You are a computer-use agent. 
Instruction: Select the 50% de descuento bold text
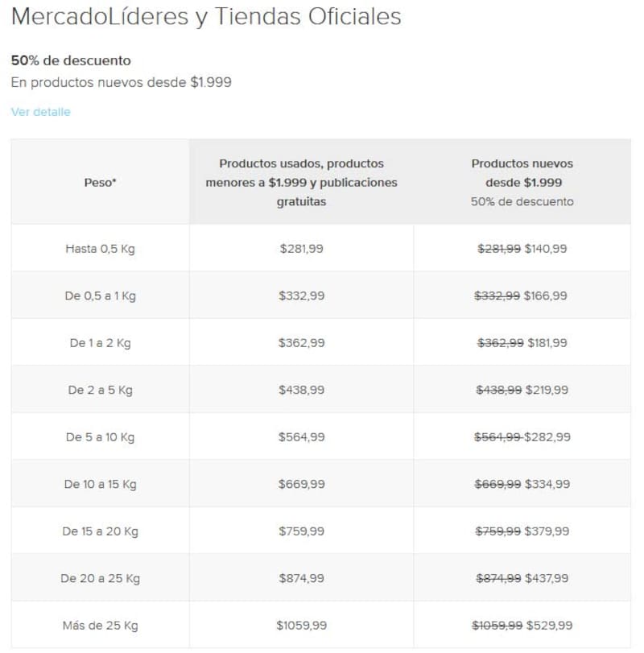71,60
